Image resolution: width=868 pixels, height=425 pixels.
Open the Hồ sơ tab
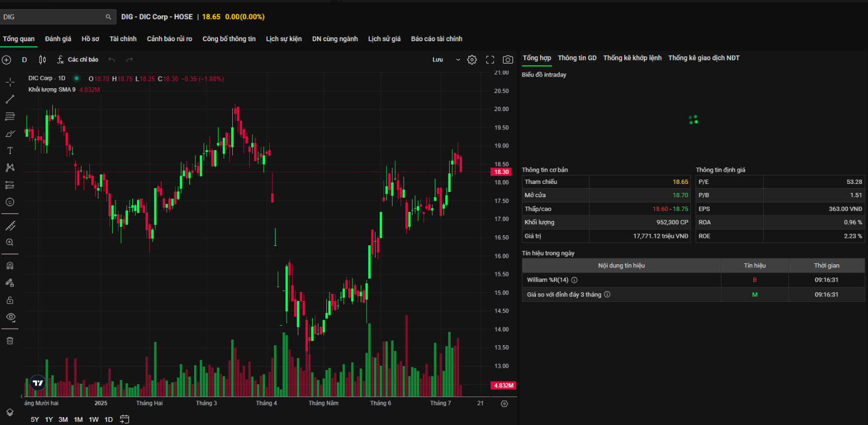tap(90, 39)
